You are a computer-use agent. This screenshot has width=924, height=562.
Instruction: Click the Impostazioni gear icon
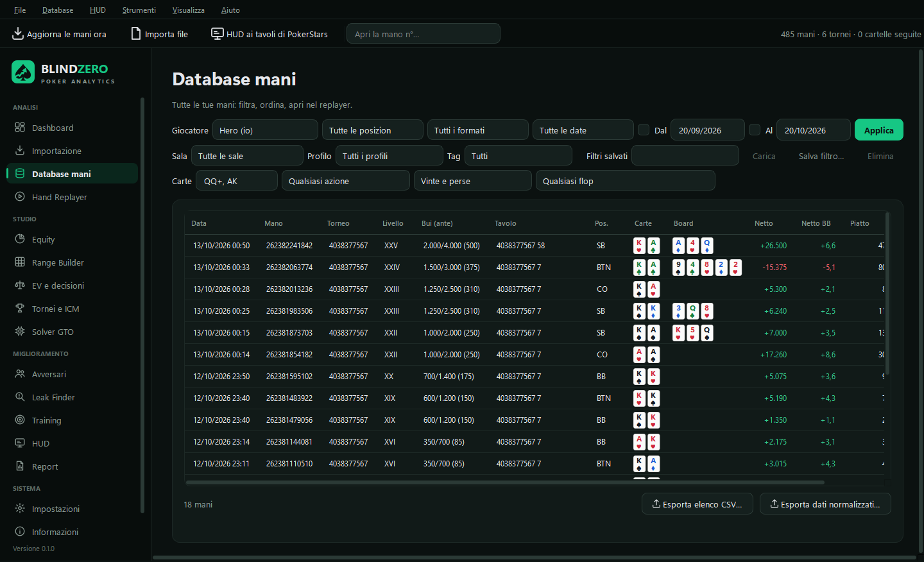20,509
